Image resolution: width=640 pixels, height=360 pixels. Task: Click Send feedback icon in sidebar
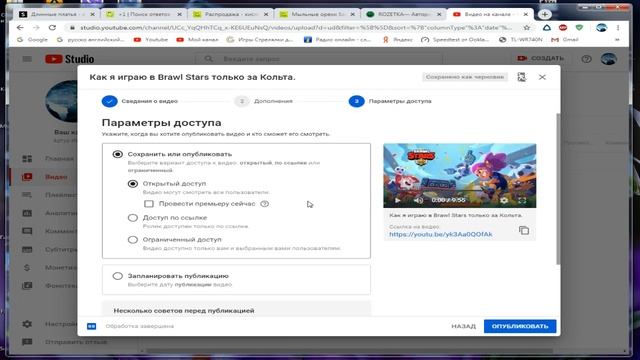27,342
